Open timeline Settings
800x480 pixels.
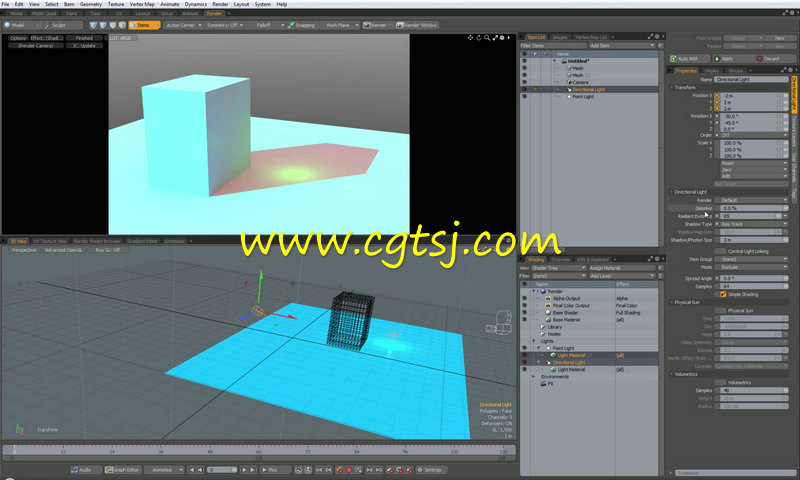coord(430,470)
